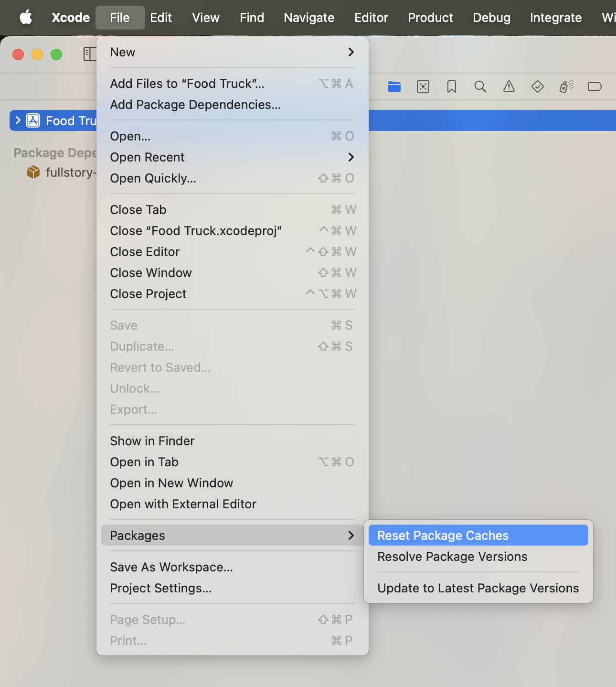The image size is (616, 687).
Task: Click the green zoom window button
Action: (56, 54)
